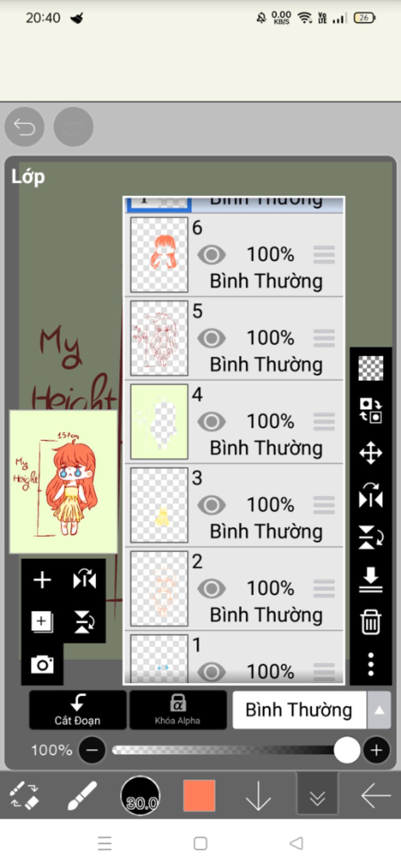
Task: Add new layer with plus icon
Action: 42,580
